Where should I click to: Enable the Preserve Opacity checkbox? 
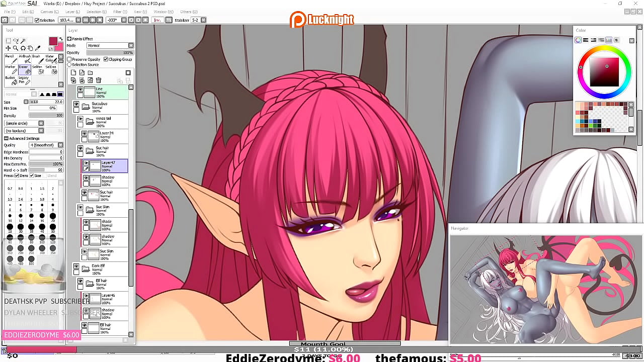pos(69,59)
